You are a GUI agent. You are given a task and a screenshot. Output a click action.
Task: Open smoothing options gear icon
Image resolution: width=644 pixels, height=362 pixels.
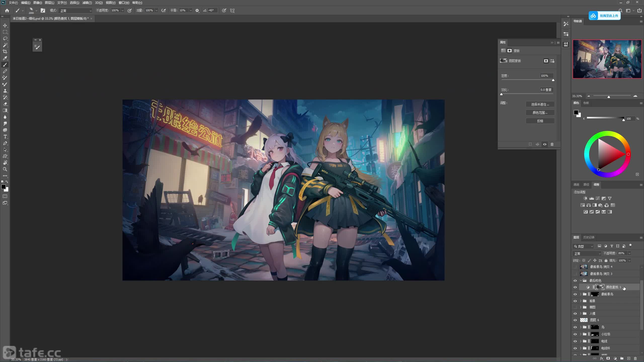point(197,11)
